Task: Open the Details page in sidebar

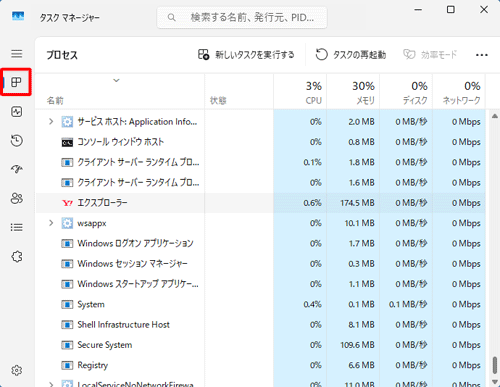Action: click(x=17, y=227)
